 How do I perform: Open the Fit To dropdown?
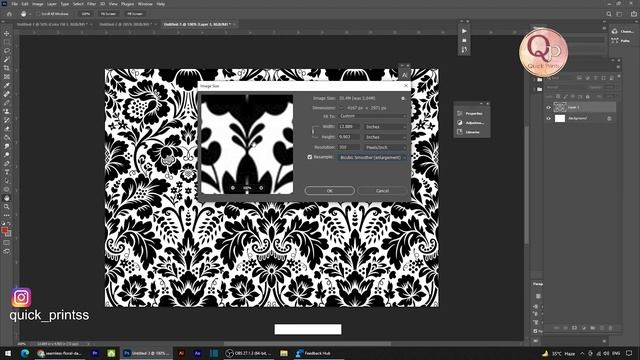(x=373, y=116)
